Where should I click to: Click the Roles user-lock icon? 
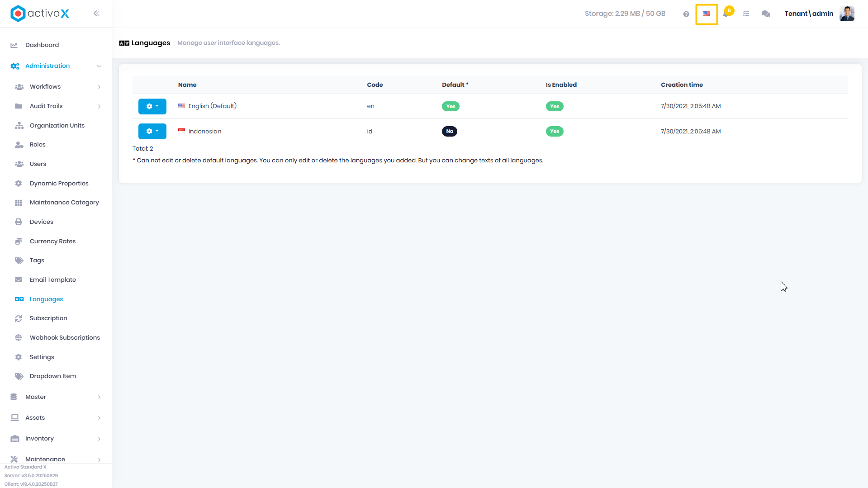[19, 145]
